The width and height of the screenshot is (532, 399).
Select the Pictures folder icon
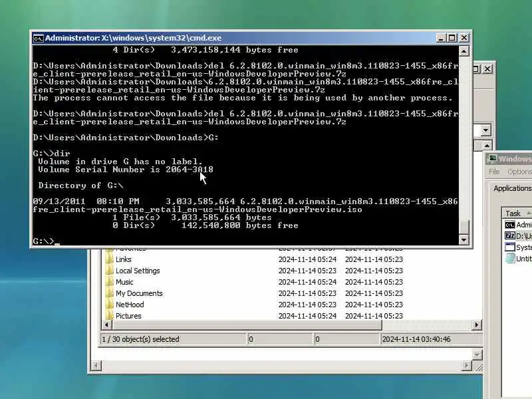pos(109,315)
